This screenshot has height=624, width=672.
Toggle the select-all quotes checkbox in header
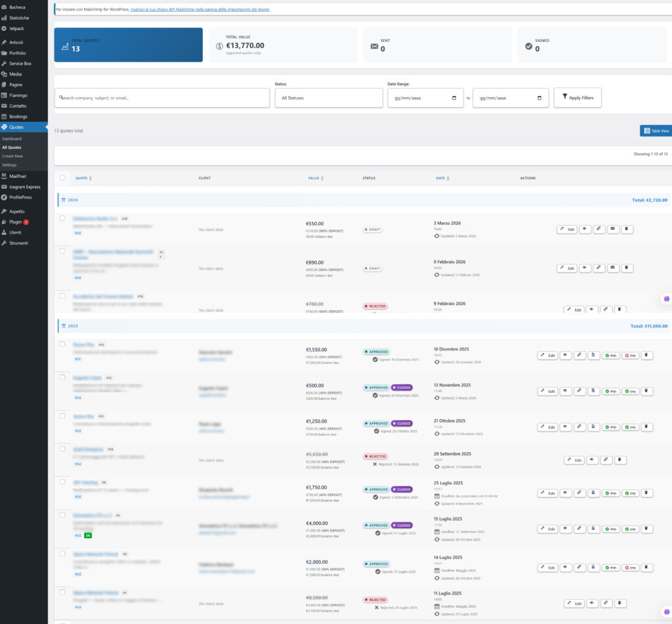click(62, 178)
